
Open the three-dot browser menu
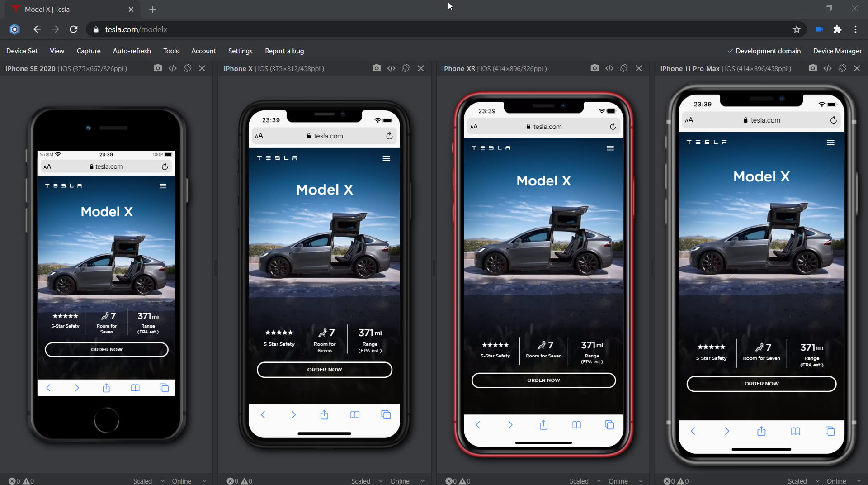pos(855,29)
